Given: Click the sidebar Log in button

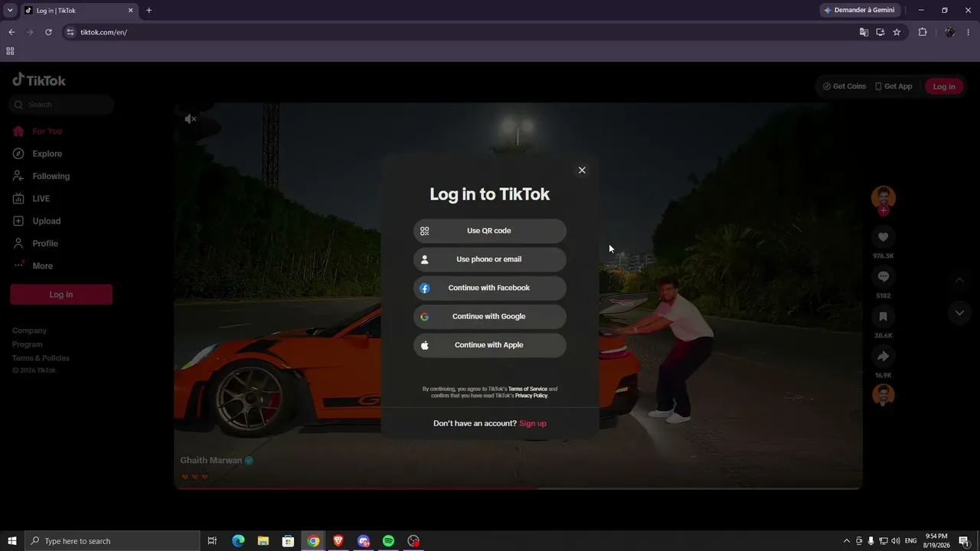Looking at the screenshot, I should (61, 295).
